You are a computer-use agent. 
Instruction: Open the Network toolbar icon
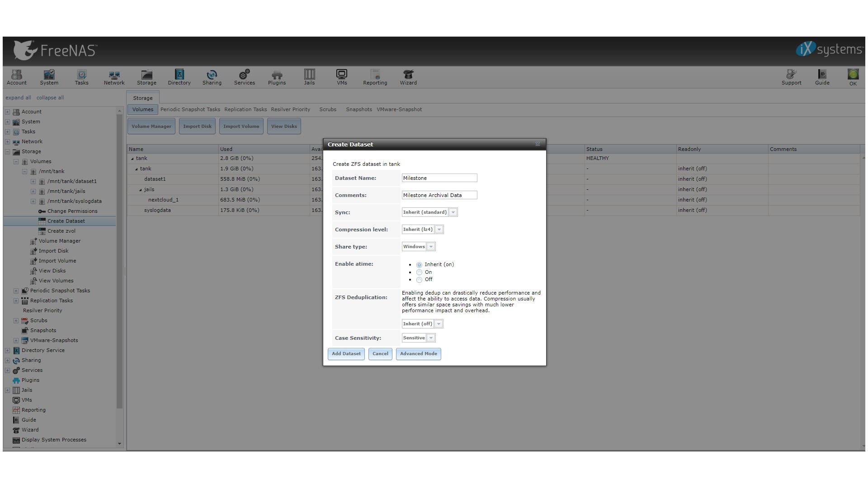click(x=114, y=77)
